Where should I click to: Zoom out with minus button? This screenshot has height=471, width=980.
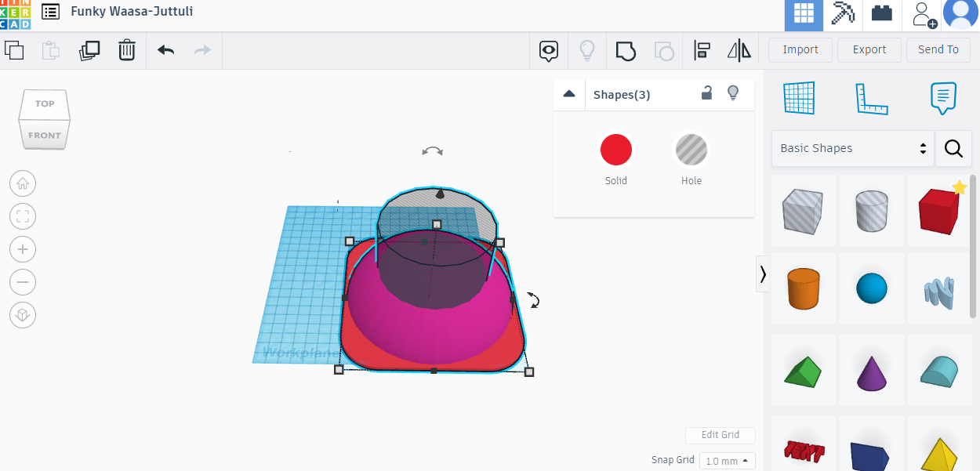click(23, 282)
